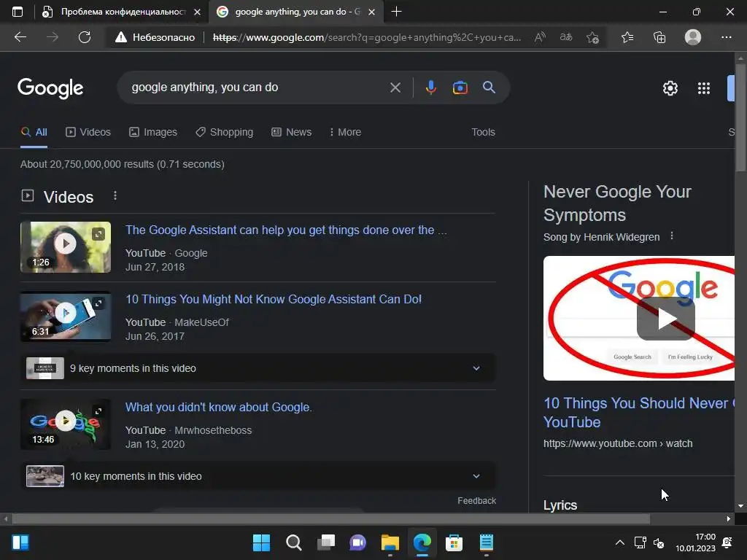Switch to the Videos search tab
This screenshot has height=560, width=747.
(88, 133)
